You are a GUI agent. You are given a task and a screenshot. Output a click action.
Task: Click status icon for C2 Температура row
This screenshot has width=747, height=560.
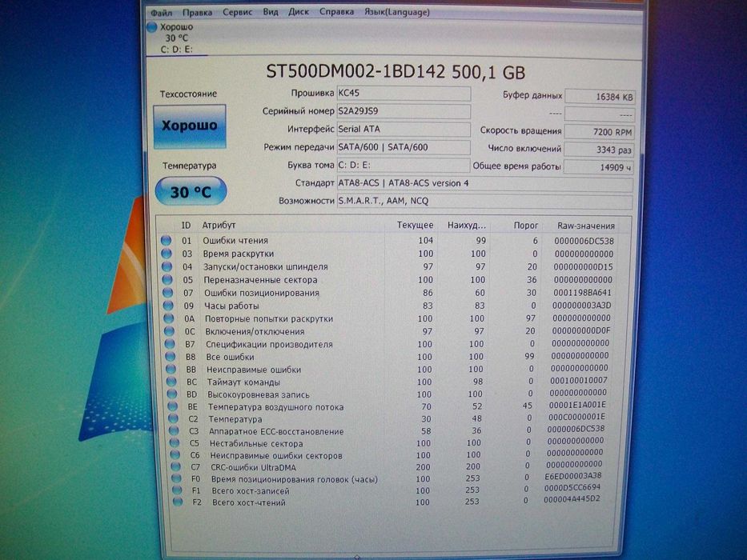(x=174, y=418)
